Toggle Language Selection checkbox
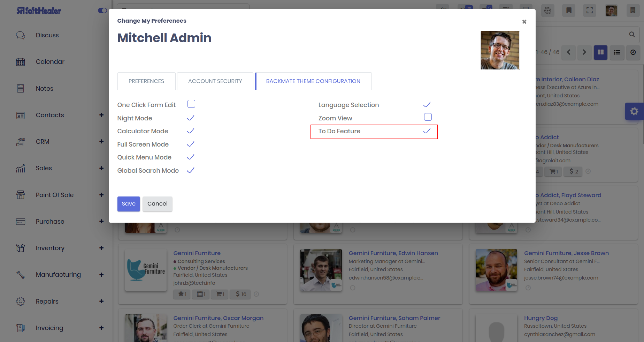644x342 pixels. click(427, 105)
